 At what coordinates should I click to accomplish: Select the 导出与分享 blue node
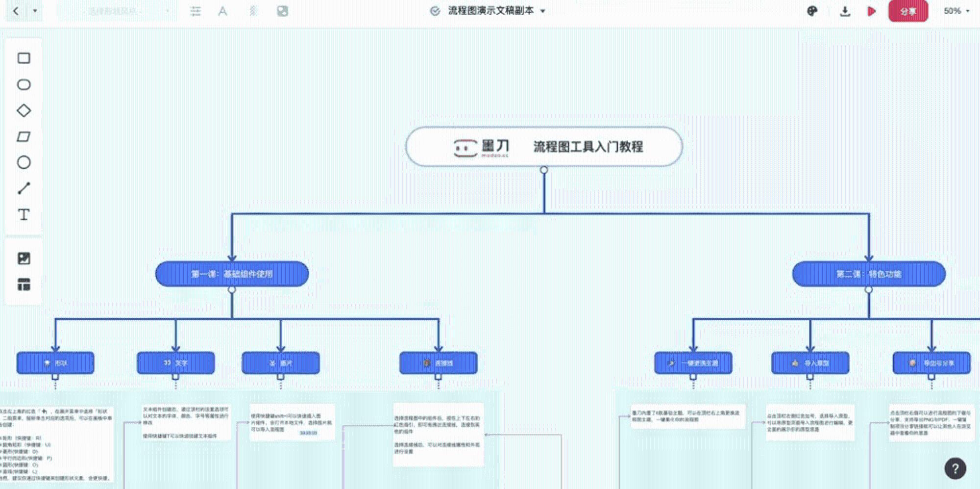point(931,363)
